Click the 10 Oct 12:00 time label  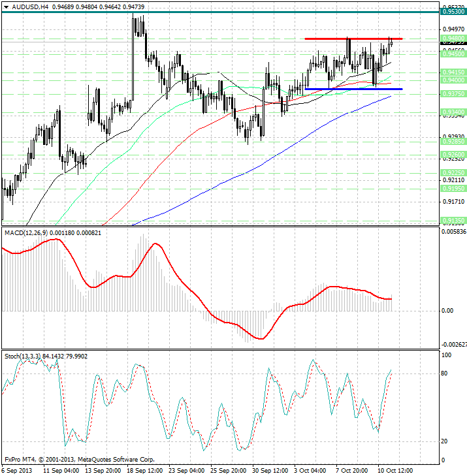pyautogui.click(x=395, y=471)
